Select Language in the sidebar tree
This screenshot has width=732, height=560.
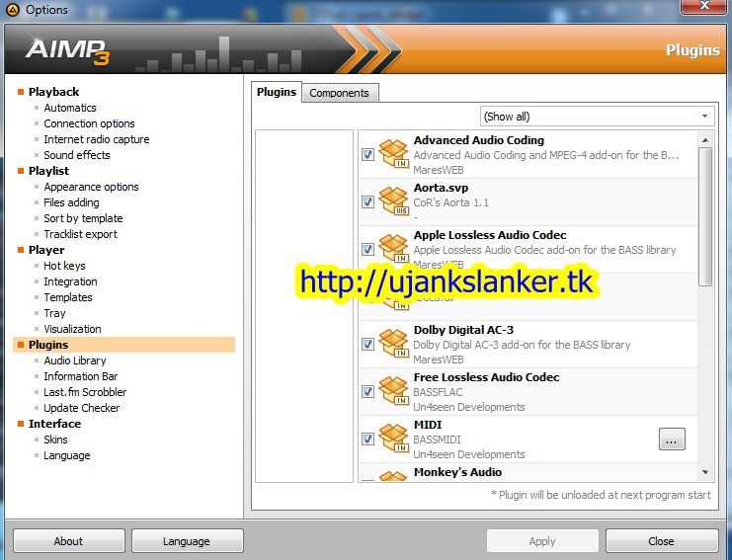click(x=67, y=455)
